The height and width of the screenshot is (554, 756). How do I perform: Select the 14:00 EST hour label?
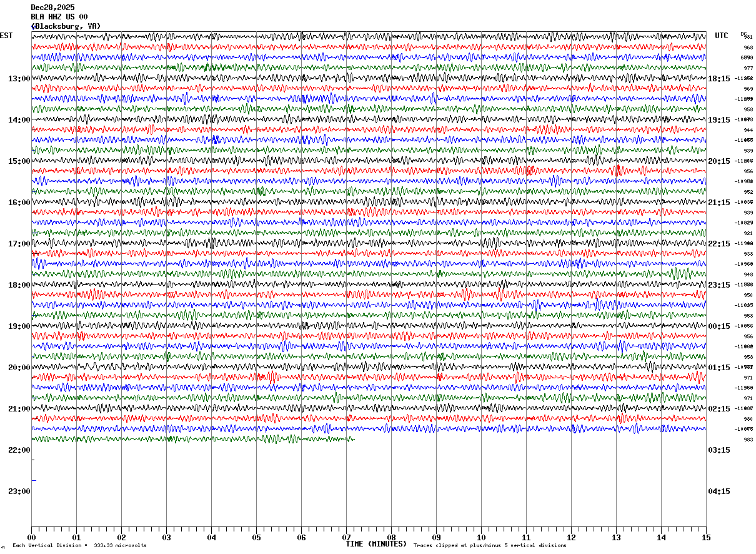pyautogui.click(x=19, y=120)
